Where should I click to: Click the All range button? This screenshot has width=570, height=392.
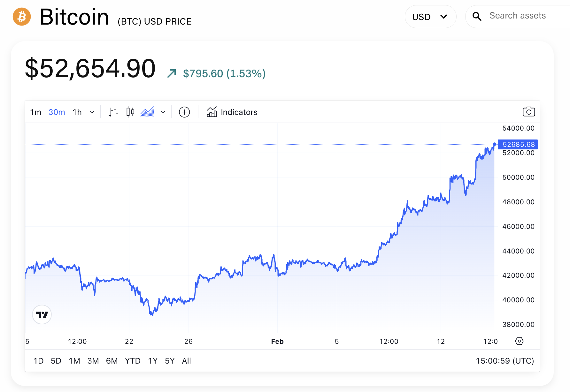click(187, 361)
